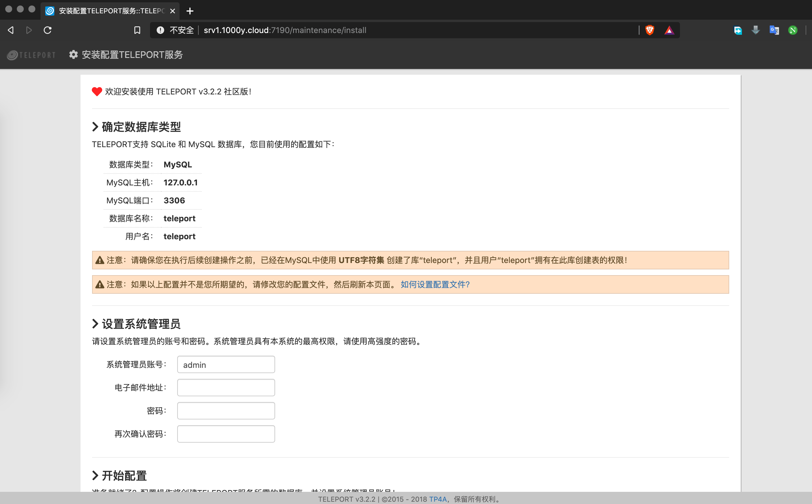Click the 127.0.0.1 host value
Viewport: 812px width, 504px height.
[x=181, y=183]
